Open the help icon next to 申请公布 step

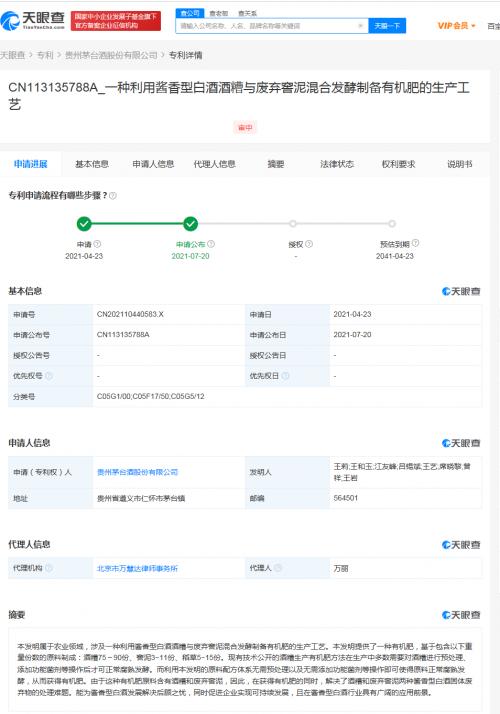tap(211, 244)
